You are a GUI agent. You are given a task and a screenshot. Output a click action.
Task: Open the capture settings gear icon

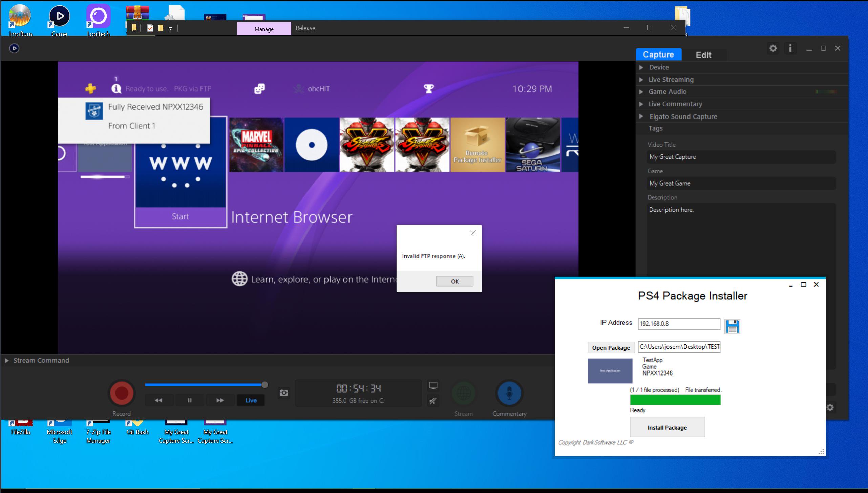coord(773,48)
